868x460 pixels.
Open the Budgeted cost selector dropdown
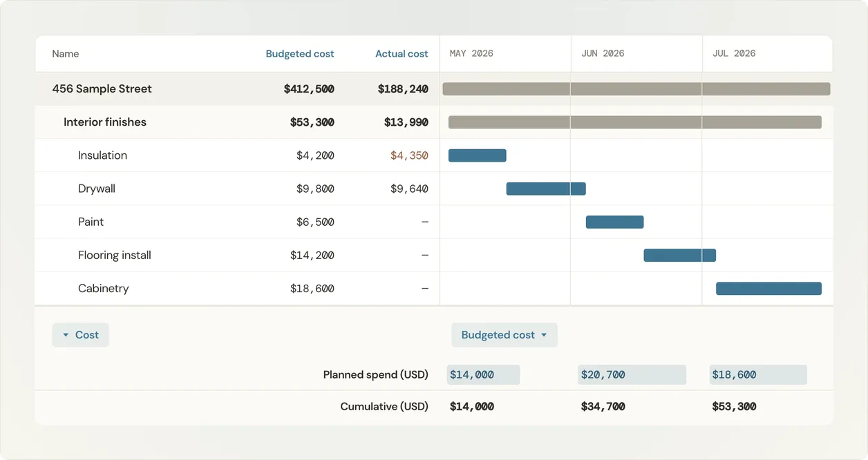point(504,335)
